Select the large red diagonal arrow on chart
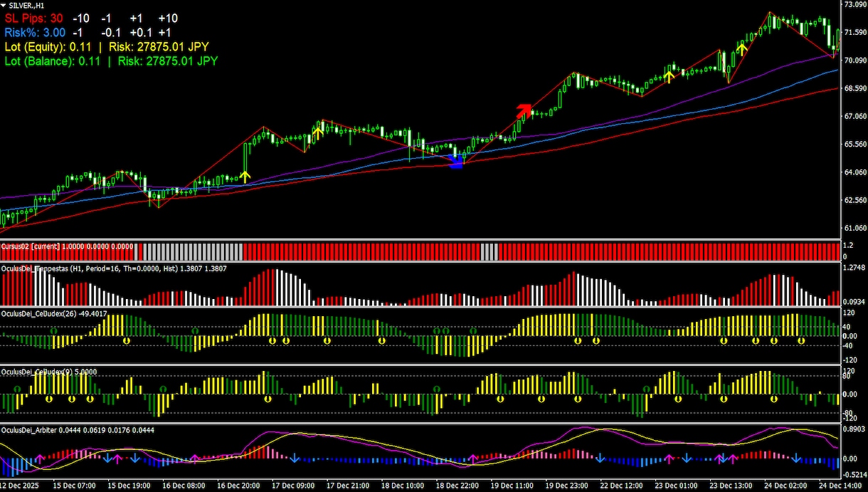Viewport: 868px width, 492px height. click(524, 110)
